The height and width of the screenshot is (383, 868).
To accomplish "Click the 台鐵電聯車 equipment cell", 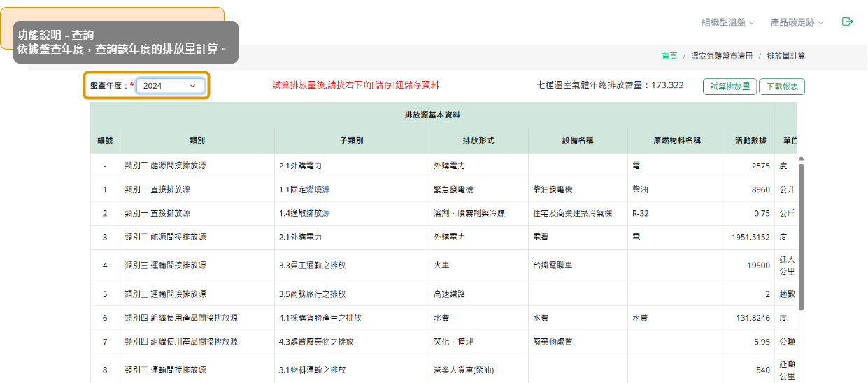I will point(553,266).
